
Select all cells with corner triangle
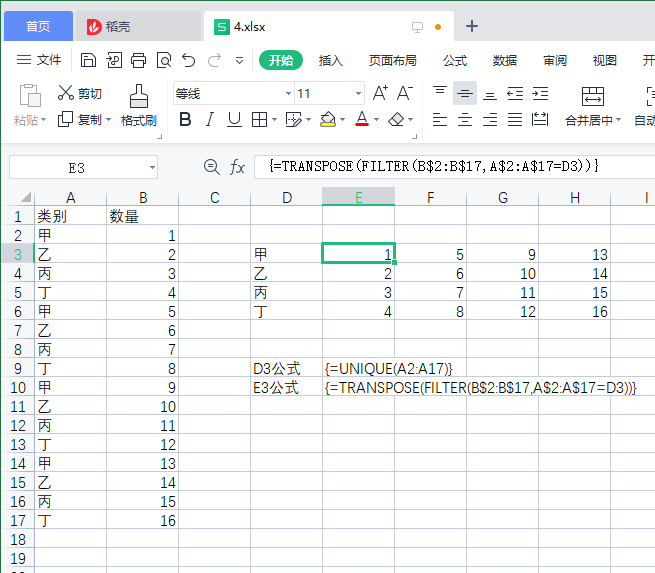(x=26, y=197)
